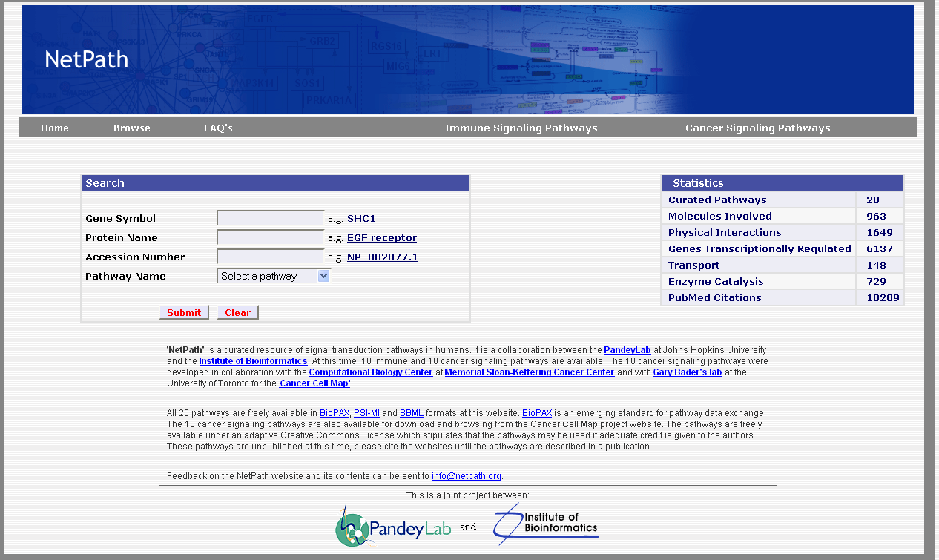This screenshot has width=939, height=560.
Task: Click the PSI-MI format link
Action: coord(366,413)
